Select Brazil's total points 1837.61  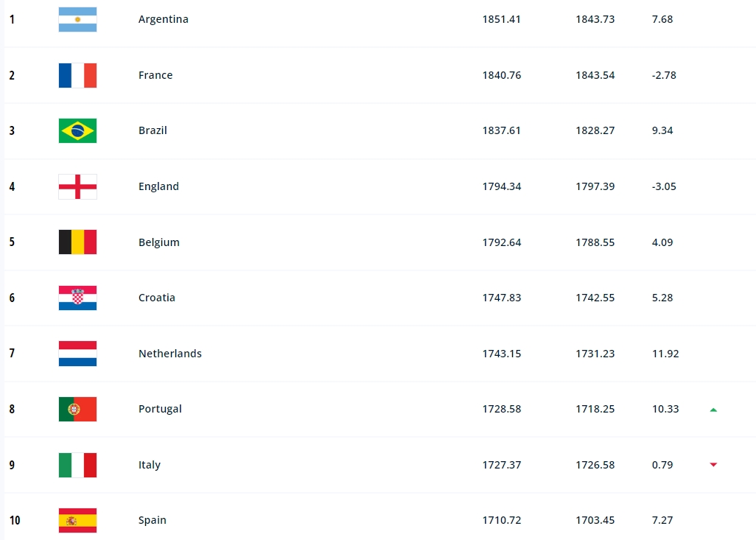pos(502,130)
